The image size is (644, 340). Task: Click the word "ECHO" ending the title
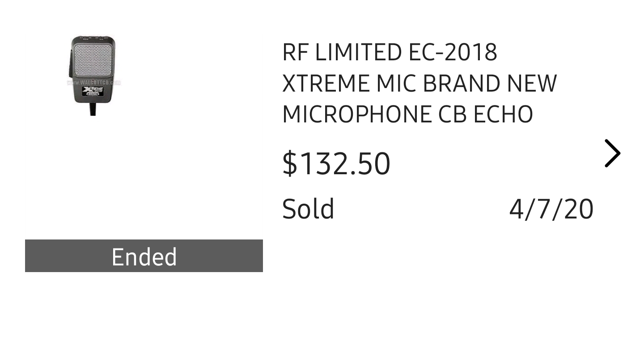click(x=503, y=114)
